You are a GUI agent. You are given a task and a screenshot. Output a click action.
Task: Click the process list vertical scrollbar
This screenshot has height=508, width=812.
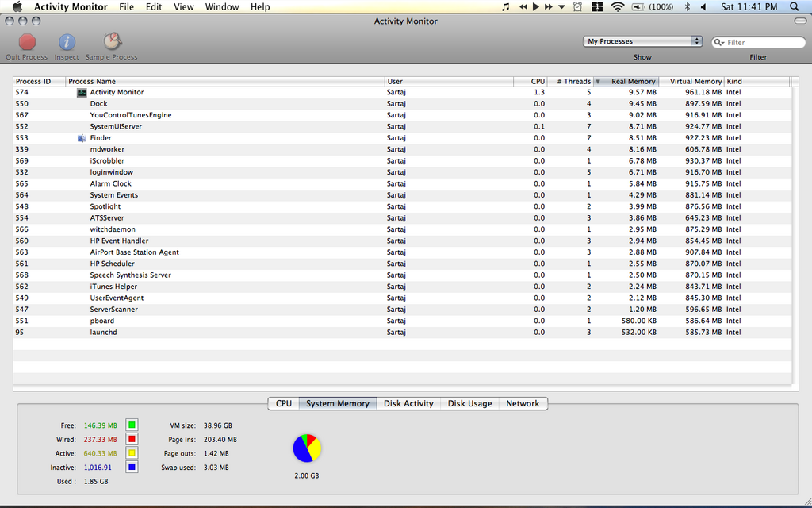795,236
